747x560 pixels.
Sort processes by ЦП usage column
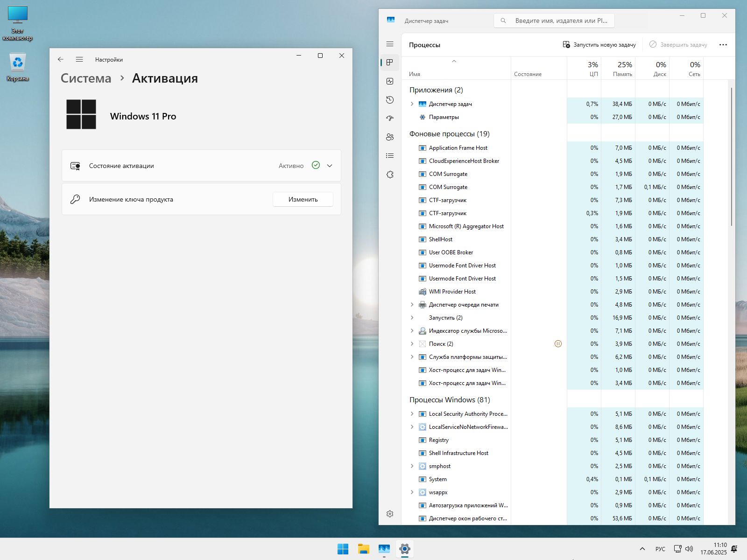pos(584,69)
